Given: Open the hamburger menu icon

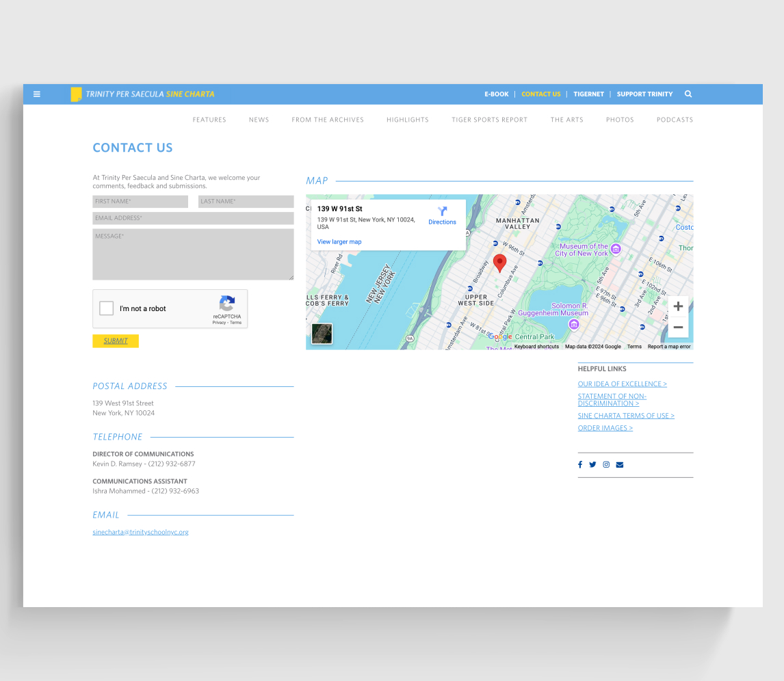Looking at the screenshot, I should (37, 94).
